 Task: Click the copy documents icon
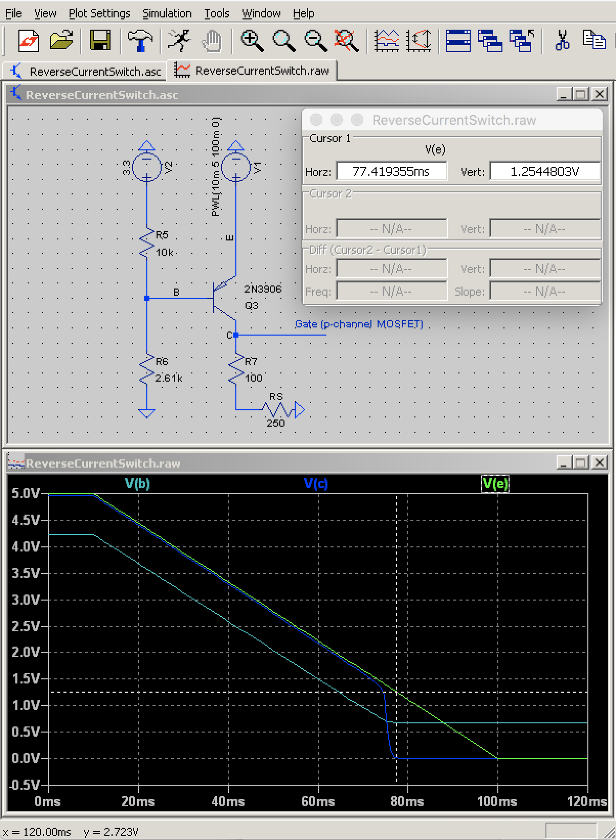tap(594, 40)
